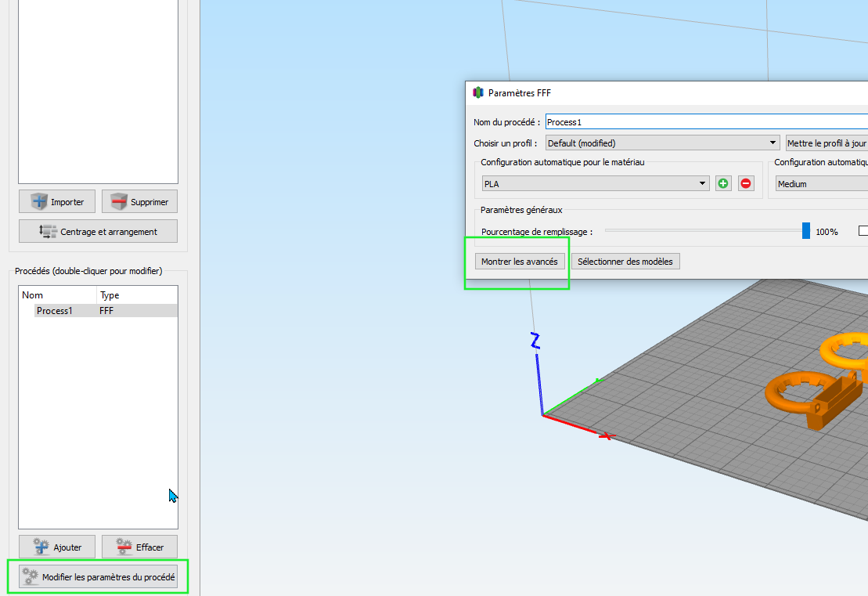Click Modifier les paramètres du procédé
The height and width of the screenshot is (596, 868).
(x=98, y=576)
